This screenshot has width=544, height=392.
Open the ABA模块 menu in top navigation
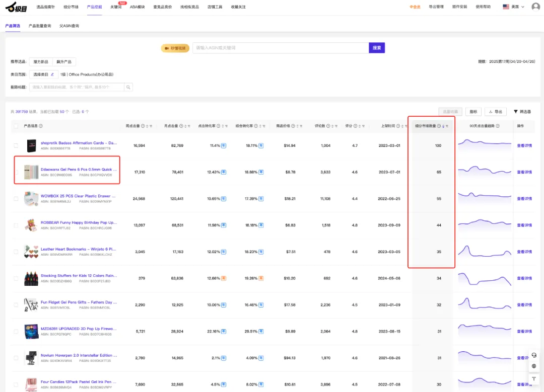(x=137, y=7)
